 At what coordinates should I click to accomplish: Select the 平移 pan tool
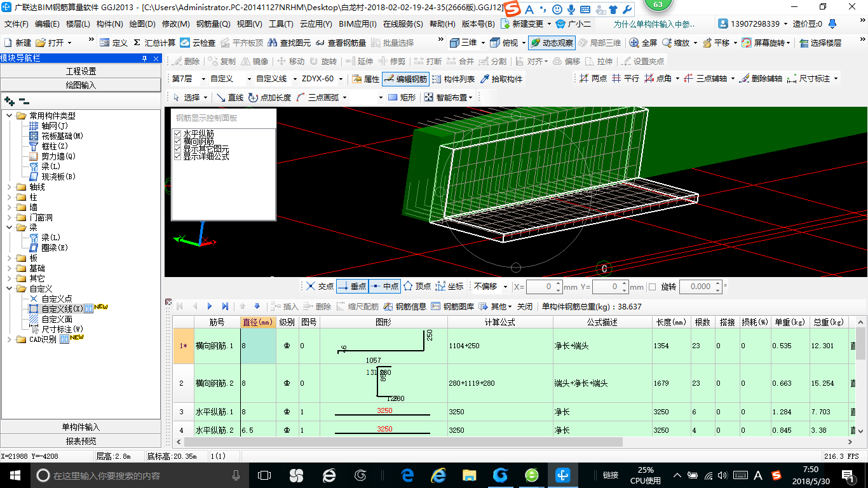point(715,43)
